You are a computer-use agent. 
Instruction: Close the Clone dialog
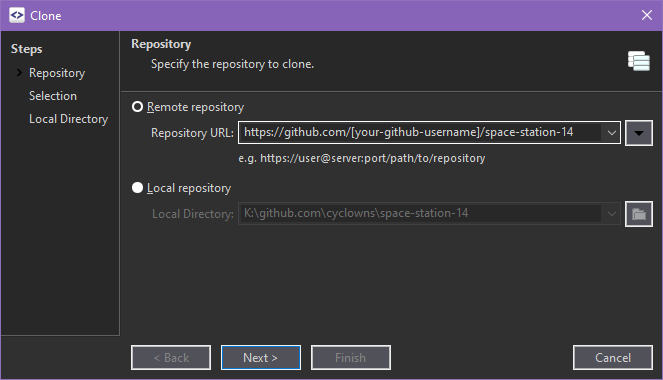tap(647, 15)
